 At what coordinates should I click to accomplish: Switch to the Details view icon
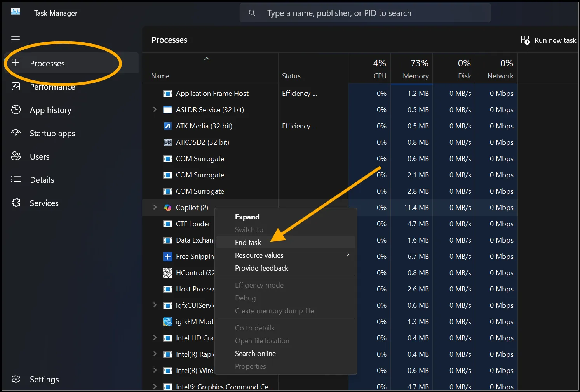(16, 180)
